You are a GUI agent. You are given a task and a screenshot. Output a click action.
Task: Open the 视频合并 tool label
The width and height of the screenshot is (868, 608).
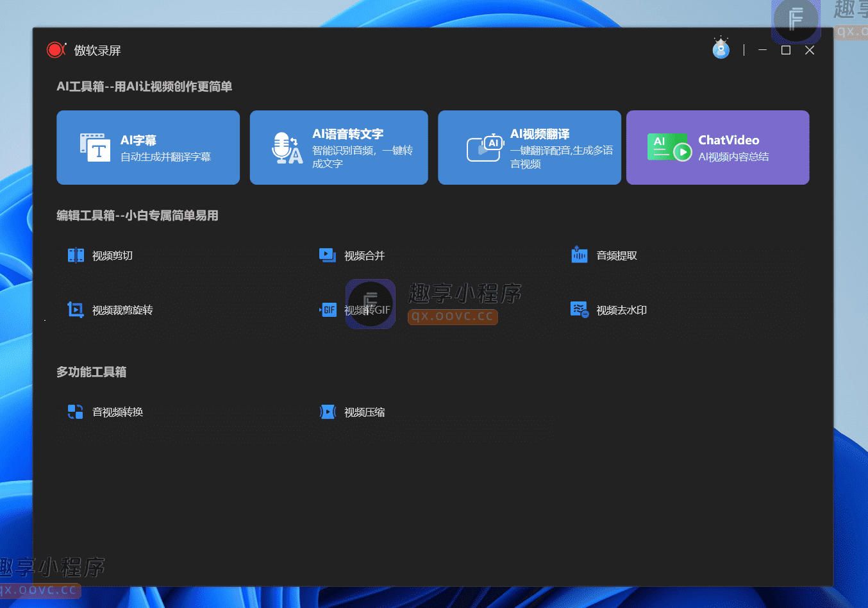[x=364, y=256]
